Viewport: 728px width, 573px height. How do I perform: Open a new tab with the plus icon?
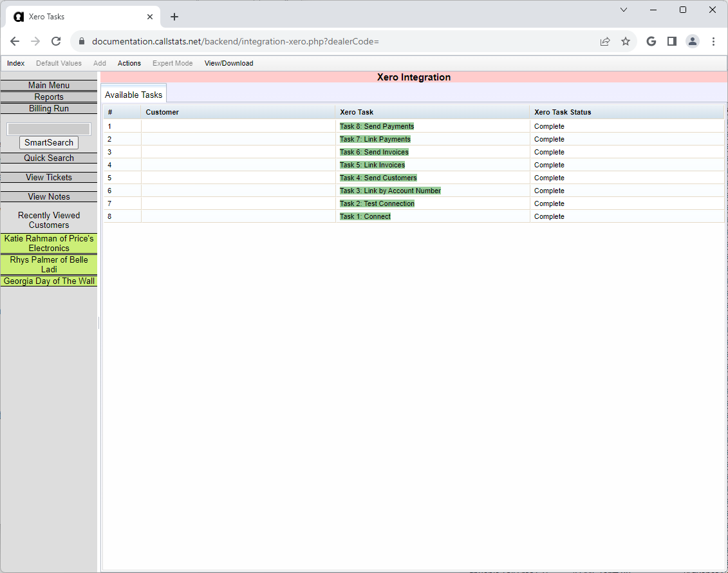pos(174,17)
